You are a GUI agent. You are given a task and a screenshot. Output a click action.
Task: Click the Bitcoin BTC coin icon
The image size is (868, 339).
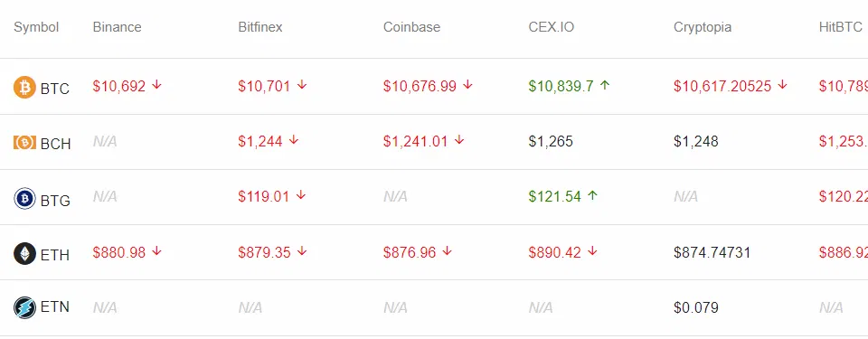25,87
